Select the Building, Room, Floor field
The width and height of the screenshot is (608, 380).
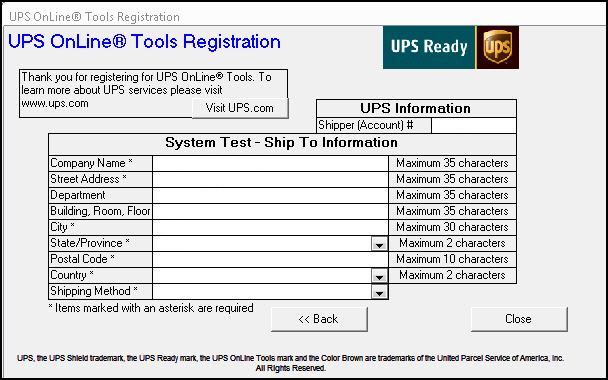[270, 211]
